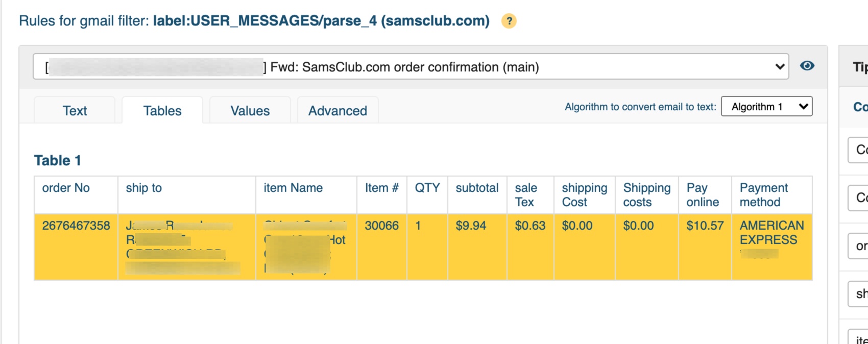Click the order No column header
868x344 pixels.
click(66, 188)
